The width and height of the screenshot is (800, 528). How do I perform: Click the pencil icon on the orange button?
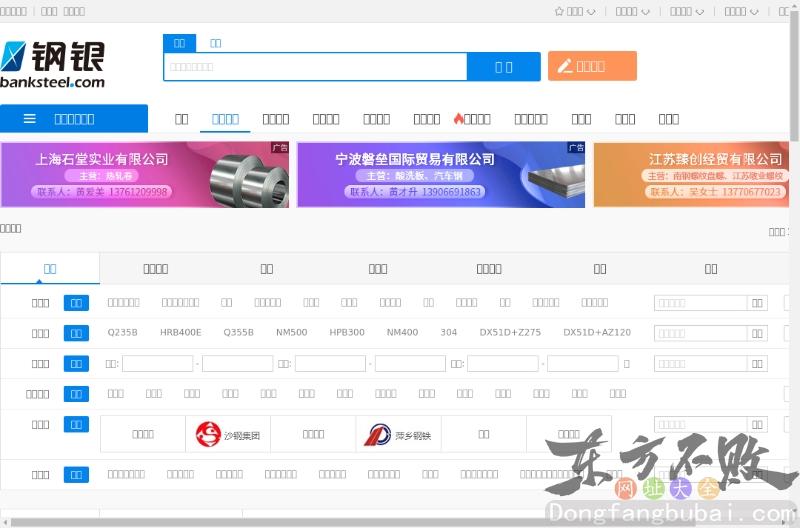tap(565, 67)
